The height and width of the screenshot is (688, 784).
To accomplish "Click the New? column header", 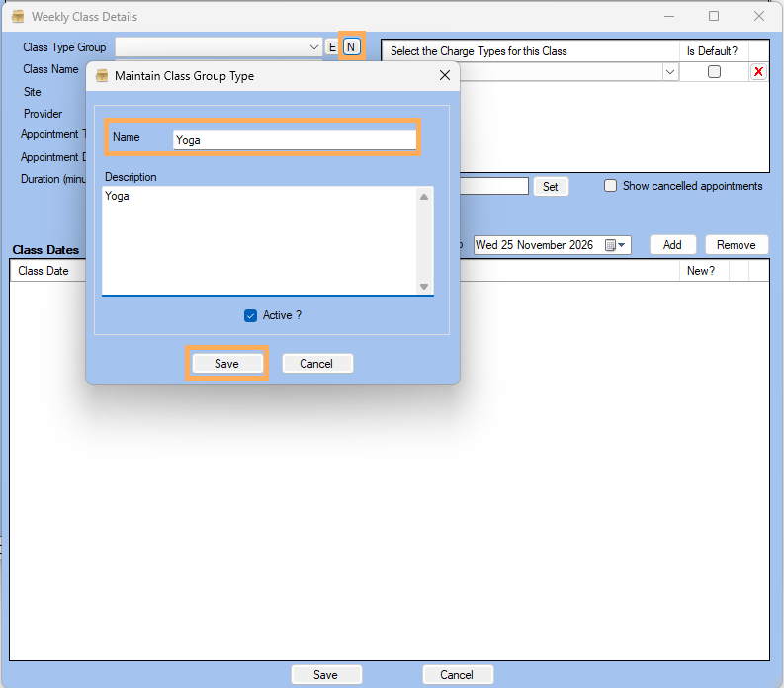I will click(701, 271).
